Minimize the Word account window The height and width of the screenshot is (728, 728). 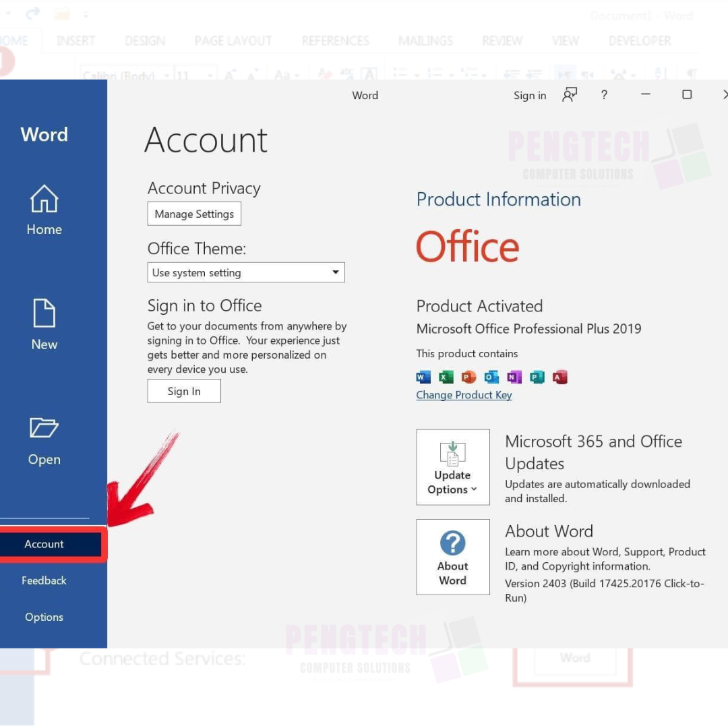tap(645, 94)
